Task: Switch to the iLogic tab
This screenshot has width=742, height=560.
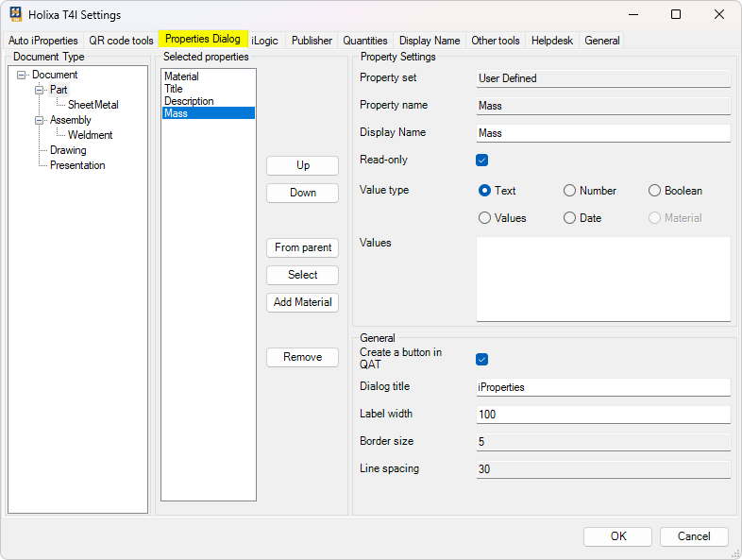Action: click(x=265, y=41)
